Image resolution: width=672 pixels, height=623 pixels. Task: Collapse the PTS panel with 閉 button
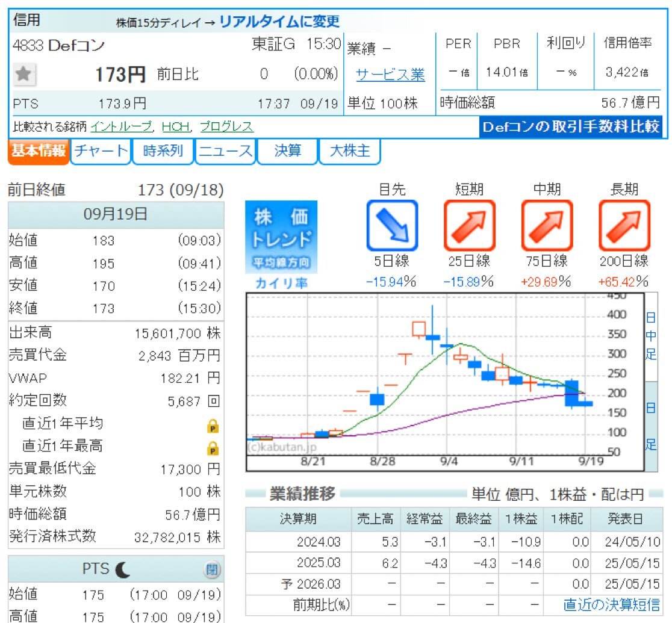(x=213, y=569)
